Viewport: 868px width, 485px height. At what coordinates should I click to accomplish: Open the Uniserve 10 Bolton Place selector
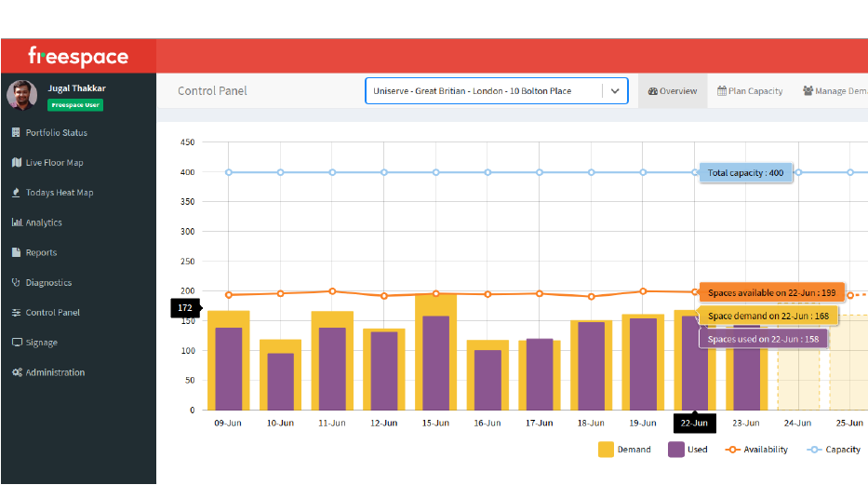[x=484, y=91]
